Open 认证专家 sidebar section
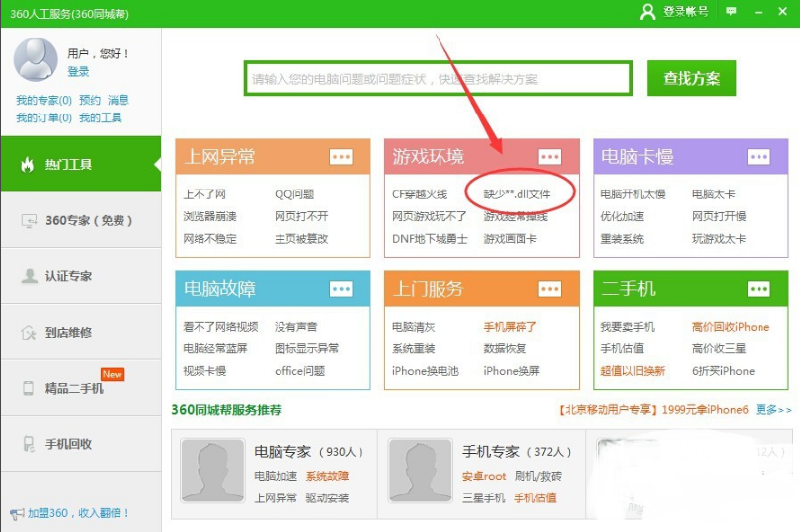The height and width of the screenshot is (532, 800). click(81, 276)
